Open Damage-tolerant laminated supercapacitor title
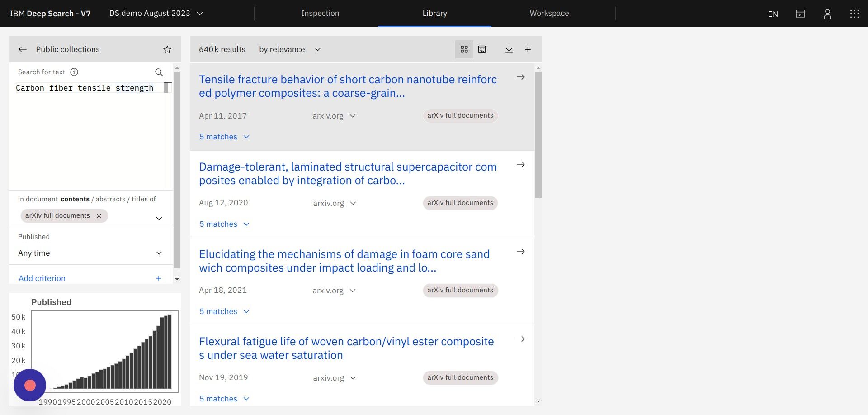The image size is (868, 415). click(x=348, y=174)
